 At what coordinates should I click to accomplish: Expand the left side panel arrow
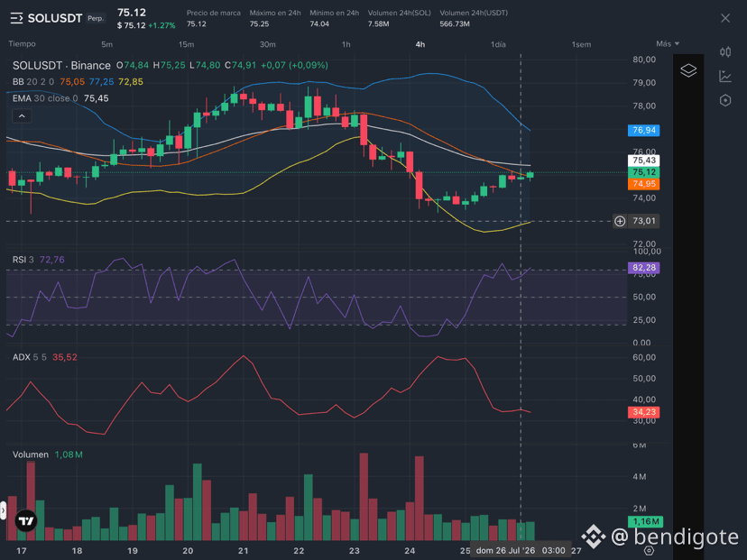click(x=3, y=510)
